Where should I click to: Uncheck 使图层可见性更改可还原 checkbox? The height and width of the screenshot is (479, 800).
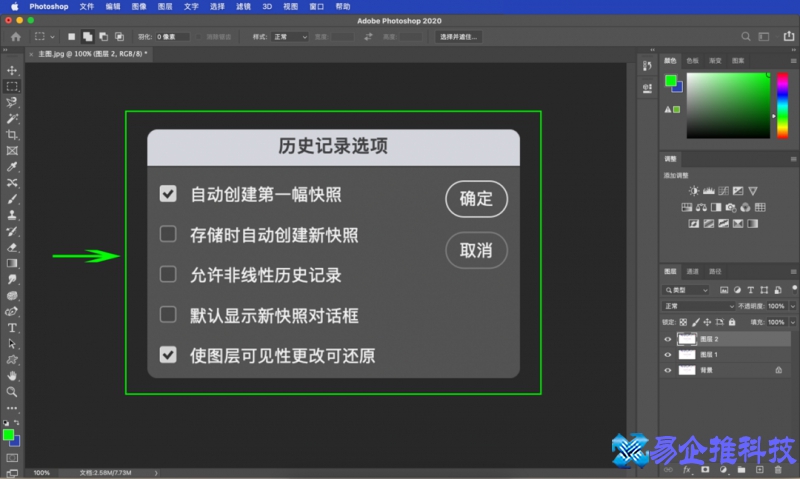(x=168, y=355)
